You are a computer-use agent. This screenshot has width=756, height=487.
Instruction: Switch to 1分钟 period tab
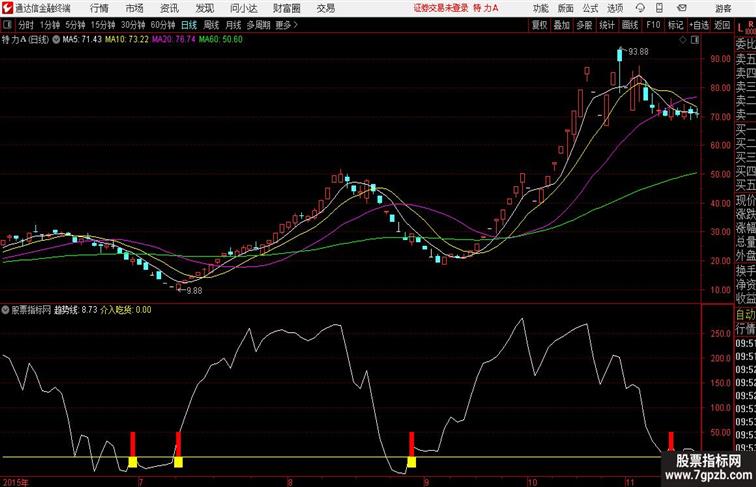point(50,25)
